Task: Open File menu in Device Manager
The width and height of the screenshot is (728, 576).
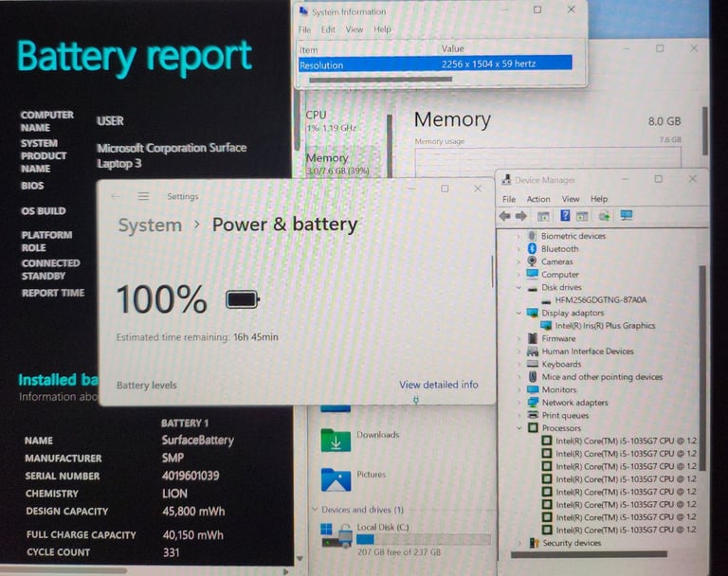Action: 509,199
